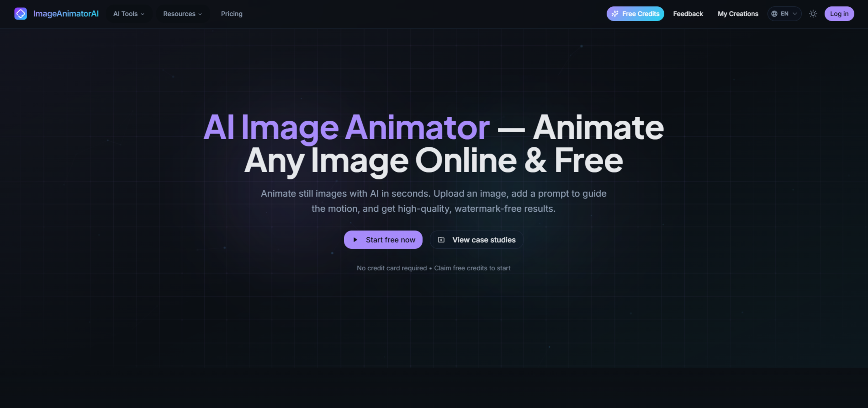Open View case studies

tap(476, 240)
